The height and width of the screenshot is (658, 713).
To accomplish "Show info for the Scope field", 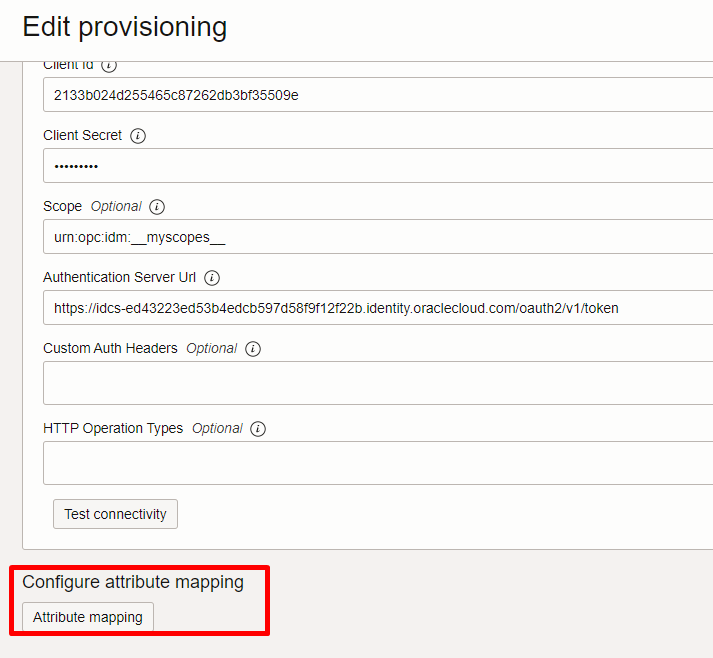I will [157, 206].
